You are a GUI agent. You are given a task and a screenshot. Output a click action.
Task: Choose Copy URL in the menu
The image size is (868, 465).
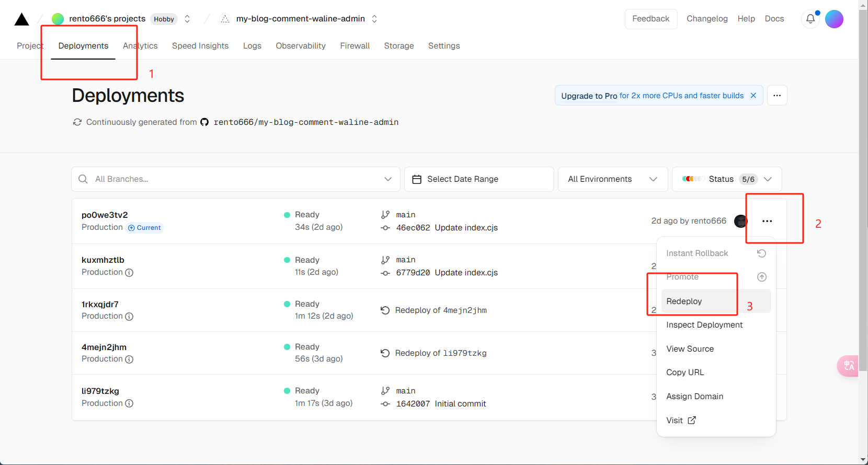pos(716,373)
